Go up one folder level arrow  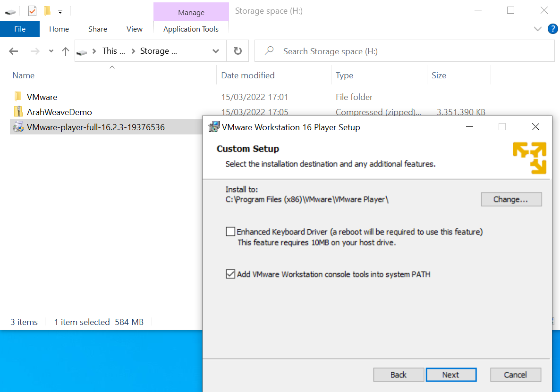pyautogui.click(x=65, y=51)
